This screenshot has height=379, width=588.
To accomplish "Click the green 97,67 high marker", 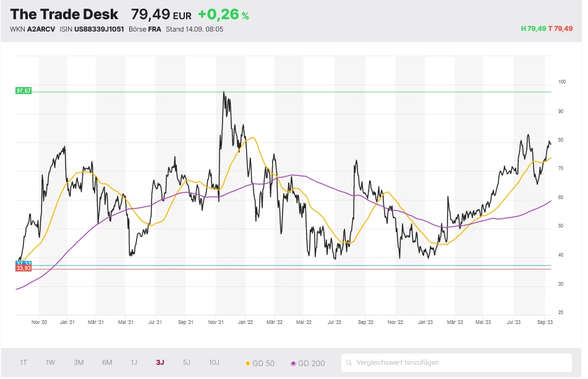I will click(x=23, y=91).
